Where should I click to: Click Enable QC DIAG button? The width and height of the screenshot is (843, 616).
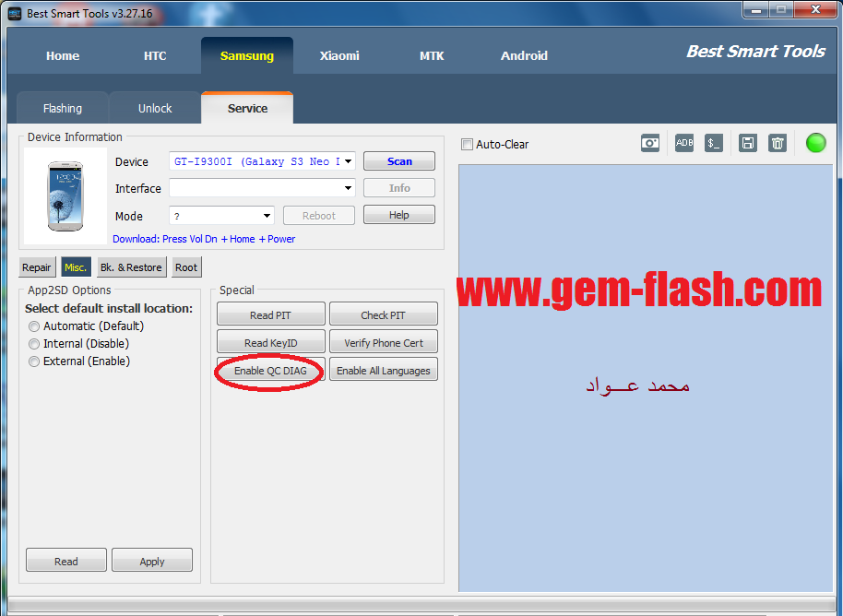tap(270, 371)
